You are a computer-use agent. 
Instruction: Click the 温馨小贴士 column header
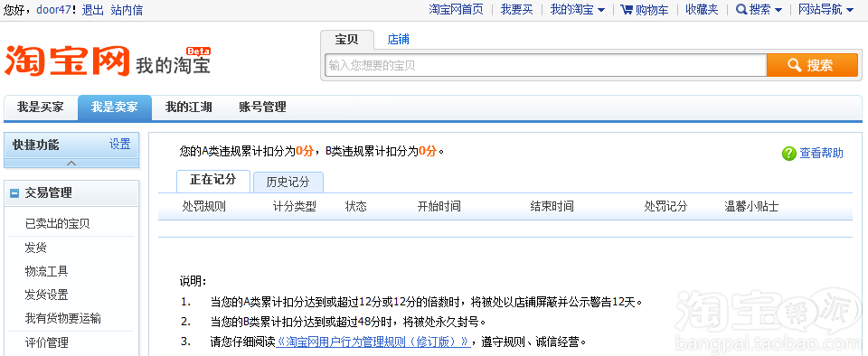(751, 207)
